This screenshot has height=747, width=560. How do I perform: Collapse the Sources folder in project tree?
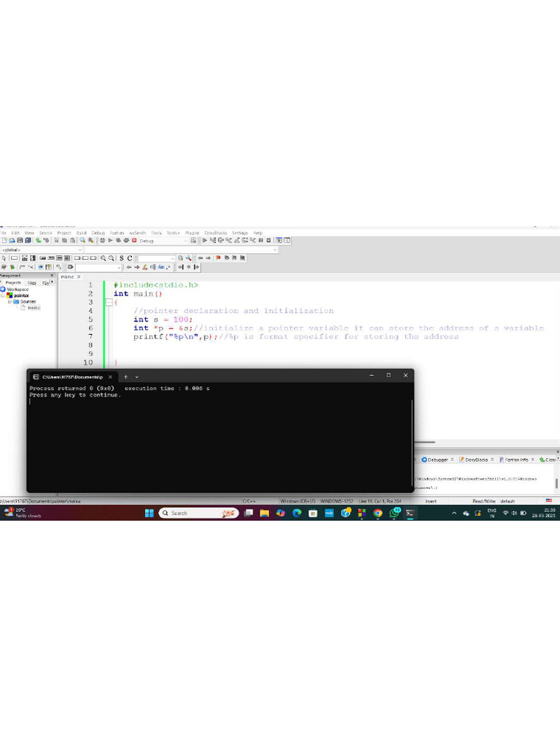(x=9, y=301)
